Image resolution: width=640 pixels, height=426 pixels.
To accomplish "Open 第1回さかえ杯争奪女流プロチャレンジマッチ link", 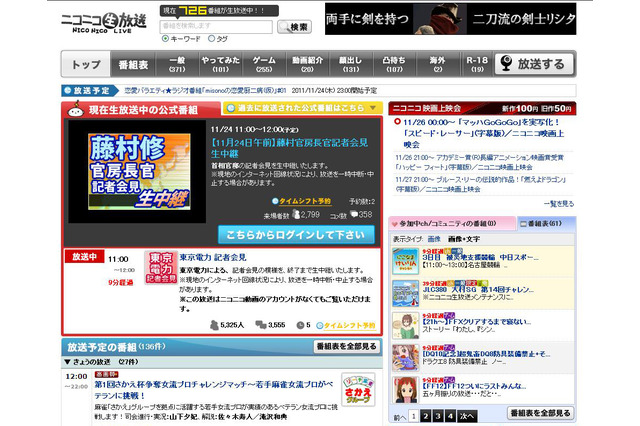I will [x=214, y=390].
